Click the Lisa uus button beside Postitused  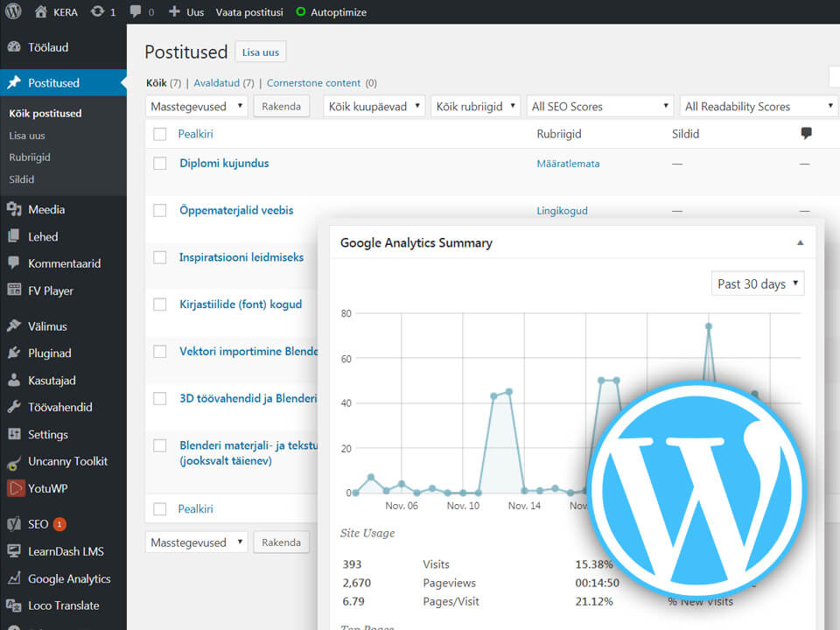261,52
